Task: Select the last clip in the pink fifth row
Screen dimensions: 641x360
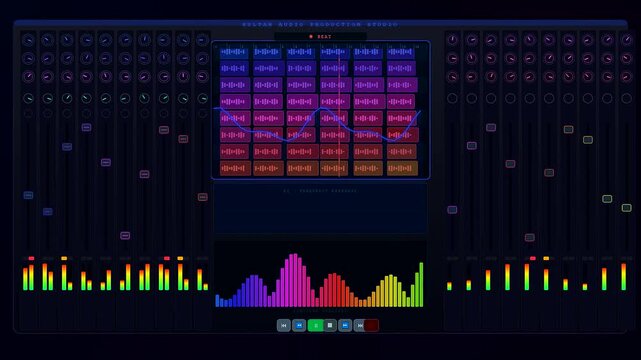Action: pyautogui.click(x=402, y=119)
